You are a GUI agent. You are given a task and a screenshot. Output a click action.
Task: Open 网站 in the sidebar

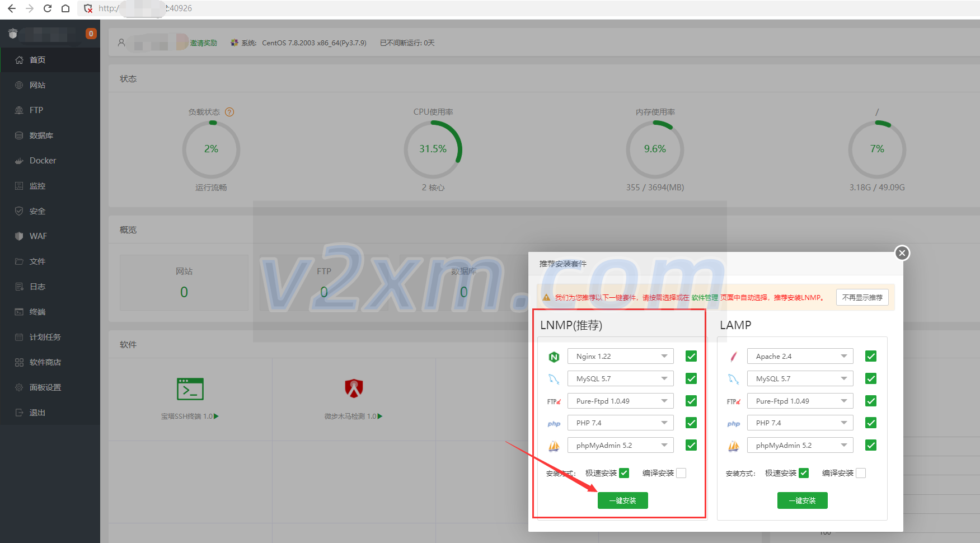click(50, 85)
